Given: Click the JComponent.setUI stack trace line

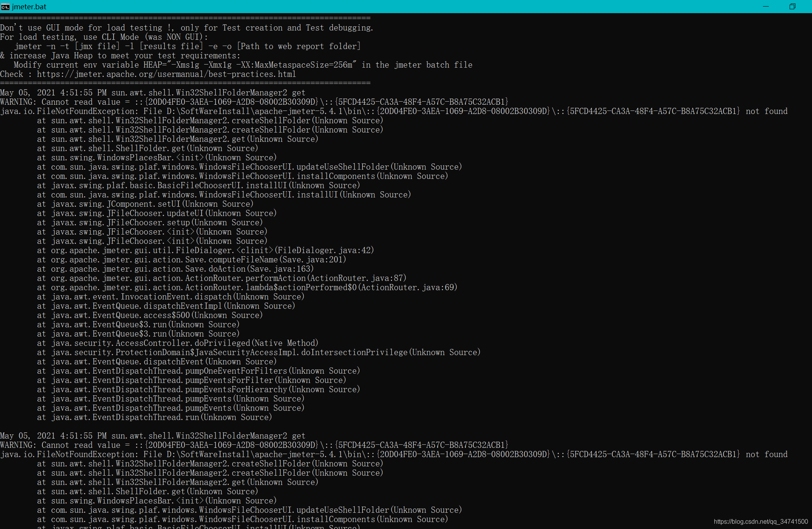Looking at the screenshot, I should point(145,204).
